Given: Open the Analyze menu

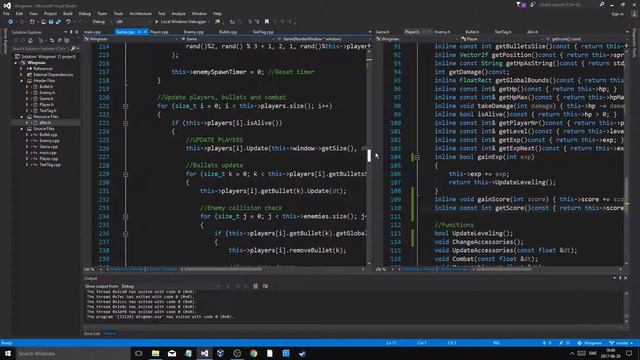Looking at the screenshot, I should [x=178, y=13].
